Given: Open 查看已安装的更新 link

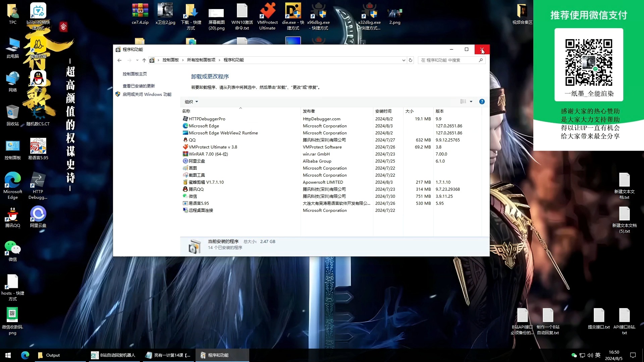Looking at the screenshot, I should pos(139,86).
